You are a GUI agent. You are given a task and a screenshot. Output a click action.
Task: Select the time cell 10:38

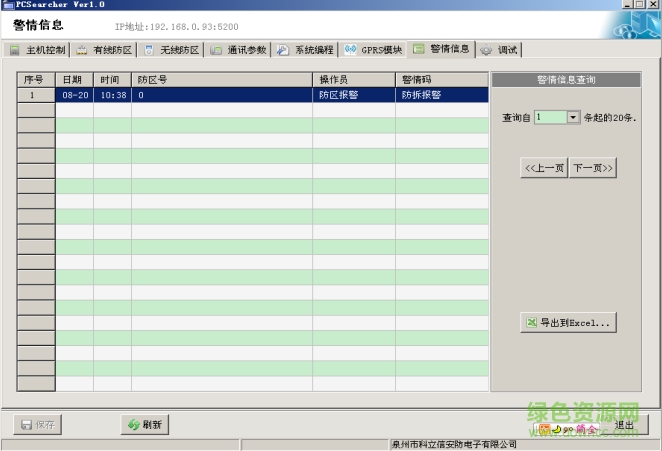(x=113, y=95)
